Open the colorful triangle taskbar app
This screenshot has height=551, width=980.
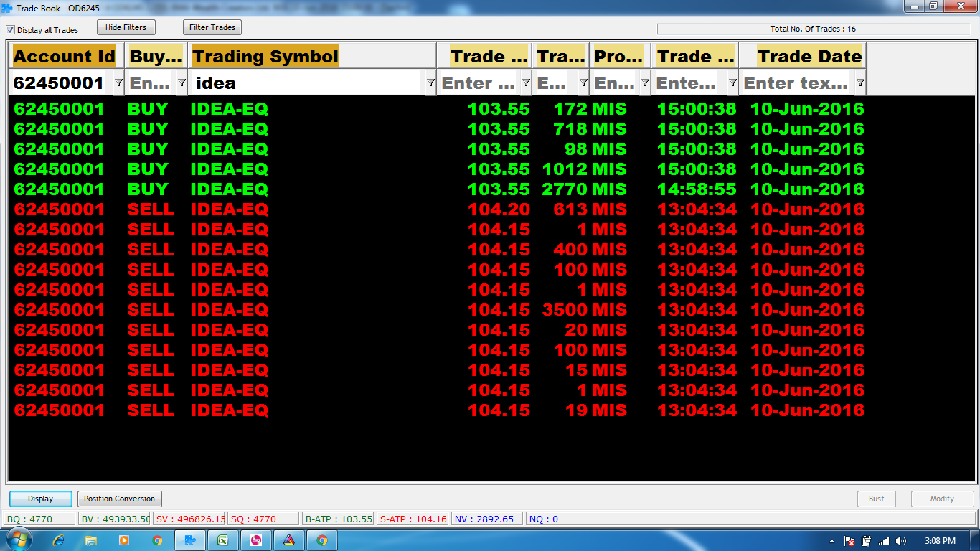(x=289, y=540)
